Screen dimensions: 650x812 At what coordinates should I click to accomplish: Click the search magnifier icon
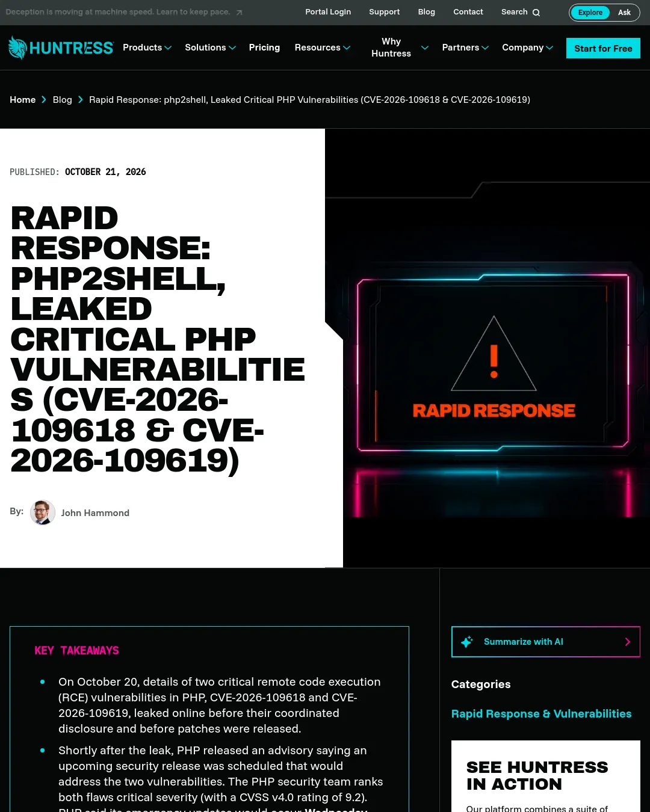click(x=536, y=13)
